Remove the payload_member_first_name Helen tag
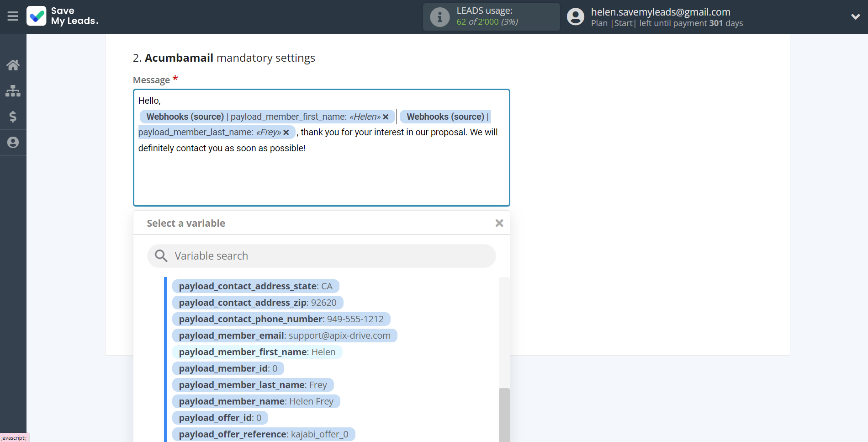The height and width of the screenshot is (442, 868). [x=386, y=117]
